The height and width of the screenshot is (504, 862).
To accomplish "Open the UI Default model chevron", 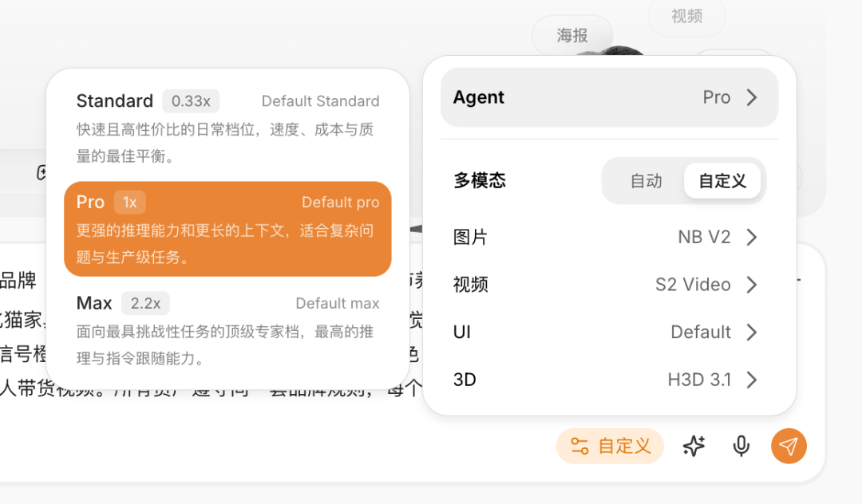I will 752,333.
